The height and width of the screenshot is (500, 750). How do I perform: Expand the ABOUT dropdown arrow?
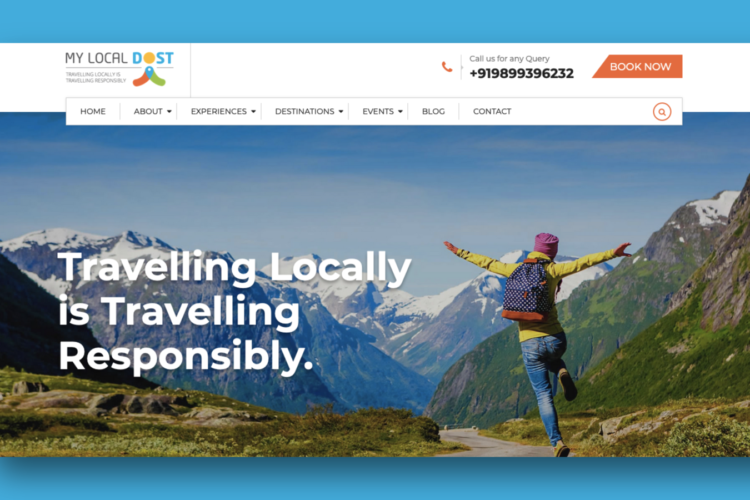tap(169, 111)
